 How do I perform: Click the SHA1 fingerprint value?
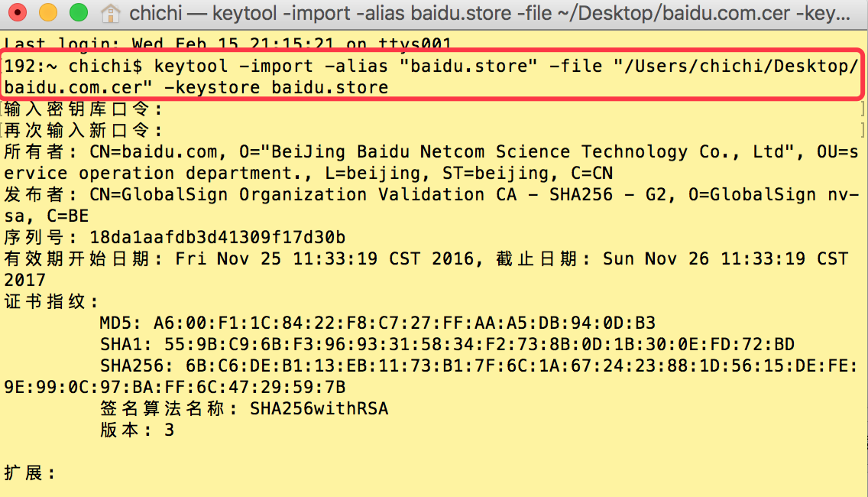pyautogui.click(x=479, y=345)
